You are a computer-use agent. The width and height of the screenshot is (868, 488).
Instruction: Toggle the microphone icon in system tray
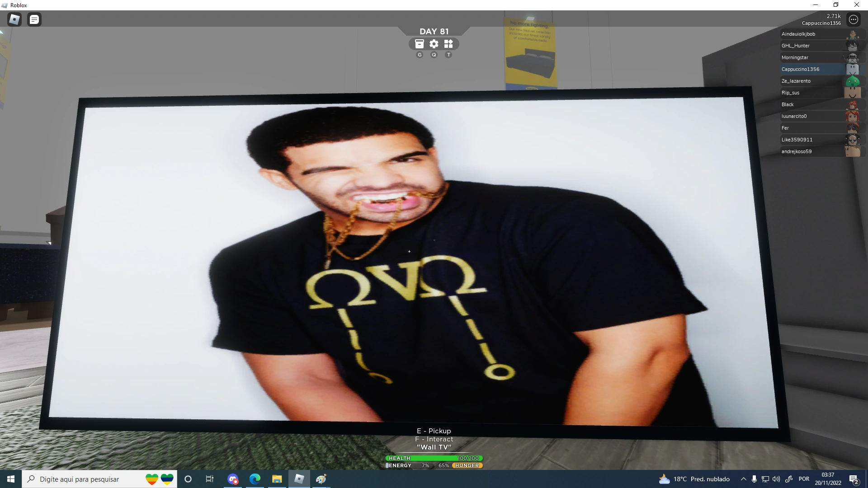click(x=754, y=479)
